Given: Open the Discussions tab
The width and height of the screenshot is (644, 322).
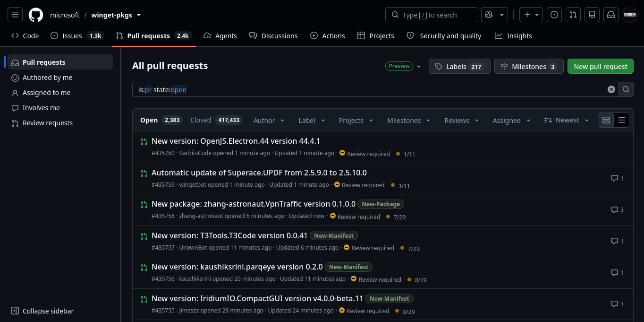Looking at the screenshot, I should click(273, 36).
